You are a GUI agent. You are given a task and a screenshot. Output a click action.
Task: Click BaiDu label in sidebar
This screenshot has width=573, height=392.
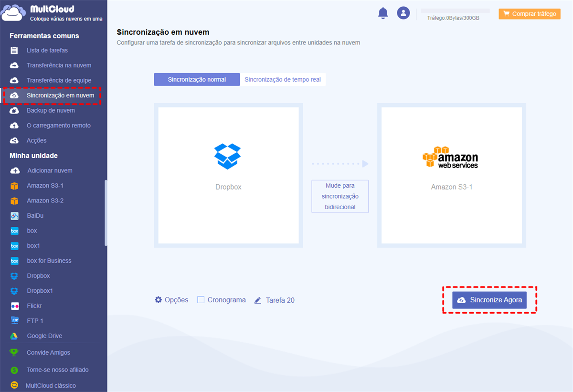click(35, 216)
